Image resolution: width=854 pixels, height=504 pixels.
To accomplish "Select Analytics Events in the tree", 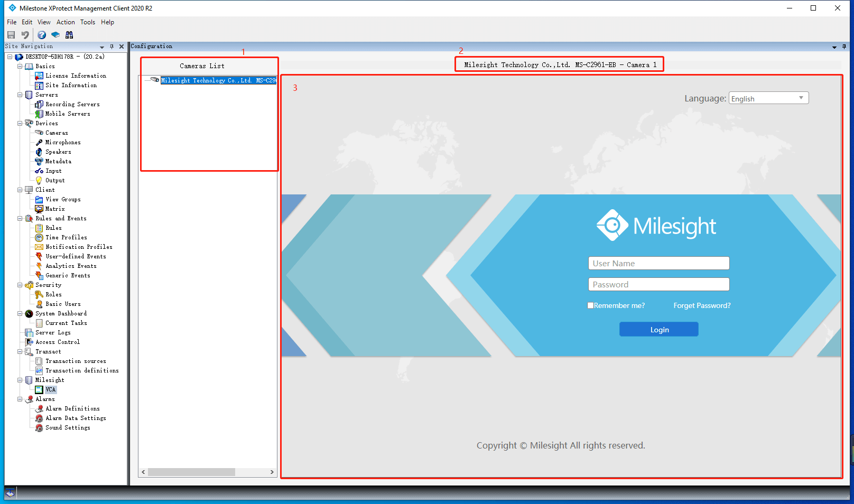I will 71,266.
